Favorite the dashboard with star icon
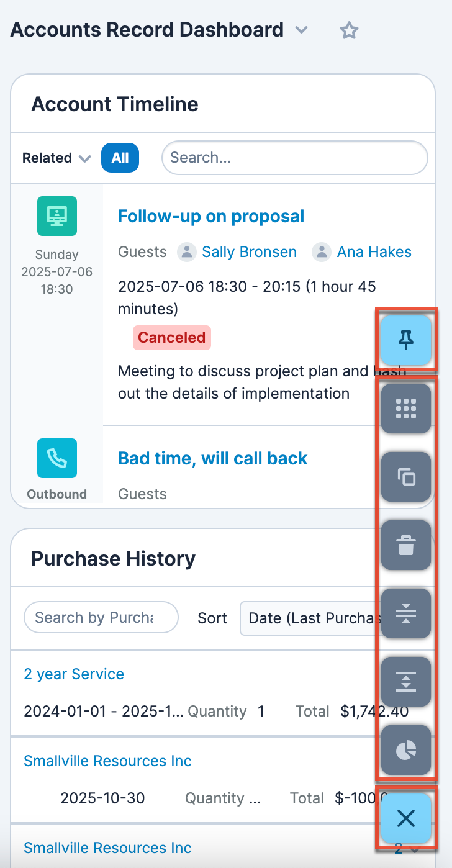452x868 pixels. coord(350,30)
